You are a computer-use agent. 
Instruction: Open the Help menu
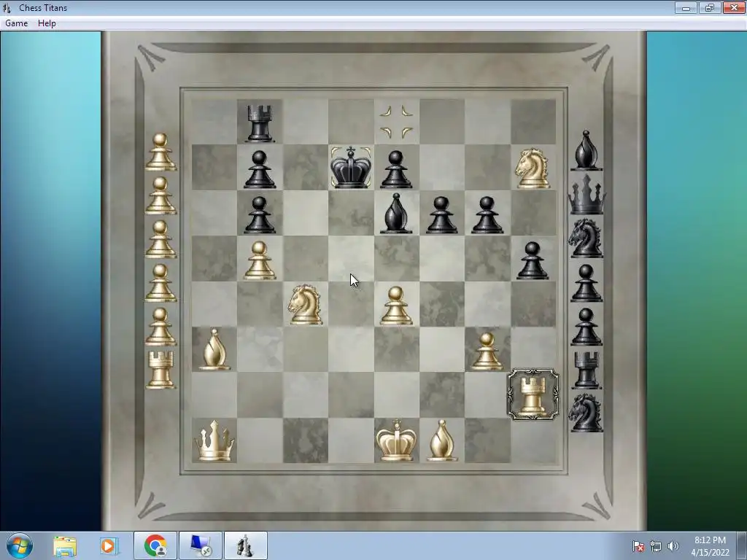(x=47, y=23)
